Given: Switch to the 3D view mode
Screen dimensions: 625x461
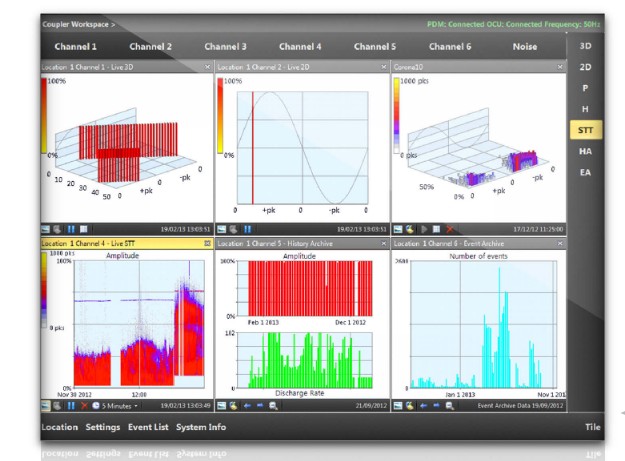Looking at the screenshot, I should (x=585, y=45).
